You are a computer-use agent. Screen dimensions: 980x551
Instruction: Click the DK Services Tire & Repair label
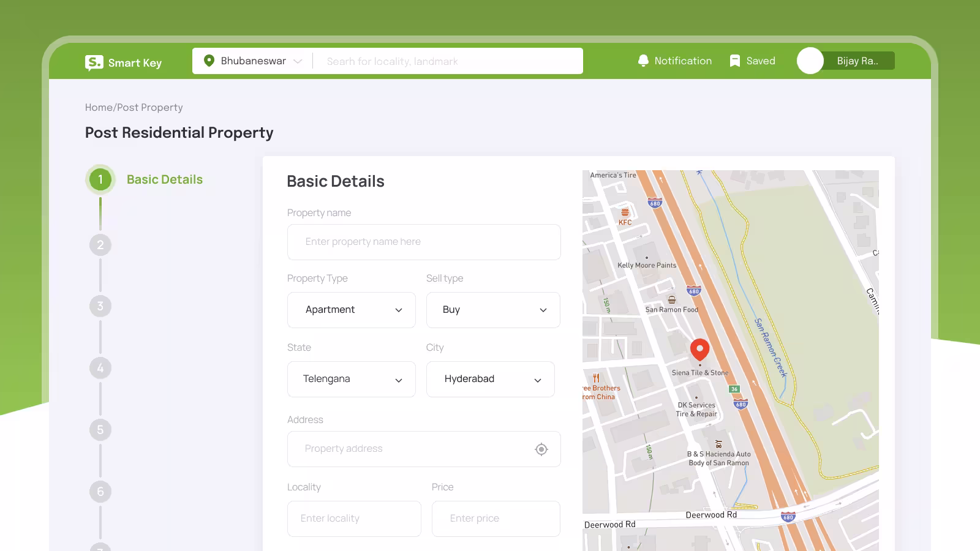click(x=696, y=410)
